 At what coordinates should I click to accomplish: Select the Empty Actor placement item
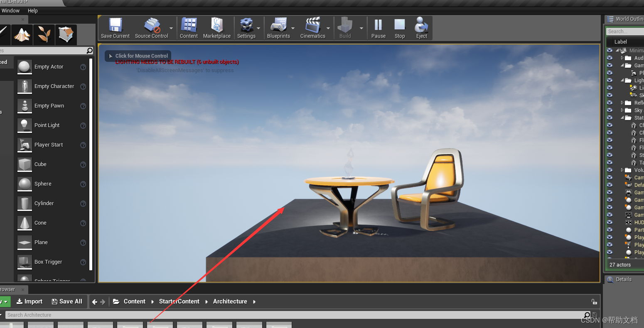pos(52,67)
